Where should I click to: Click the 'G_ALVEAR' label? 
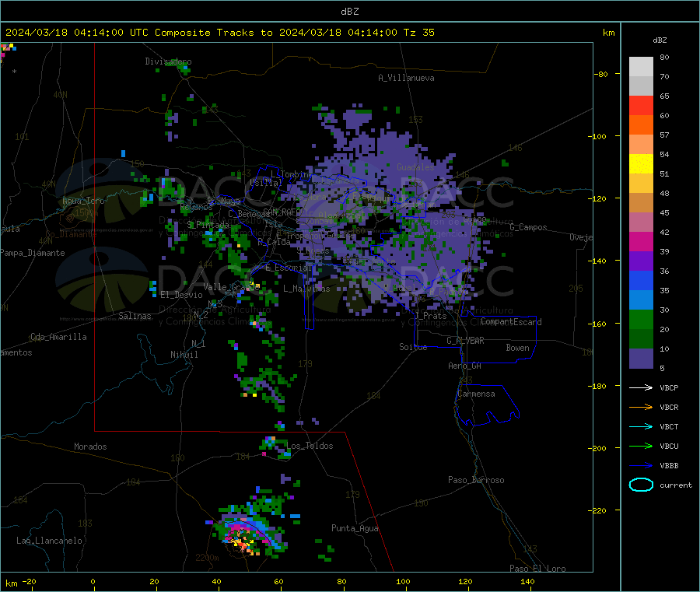[x=465, y=341]
